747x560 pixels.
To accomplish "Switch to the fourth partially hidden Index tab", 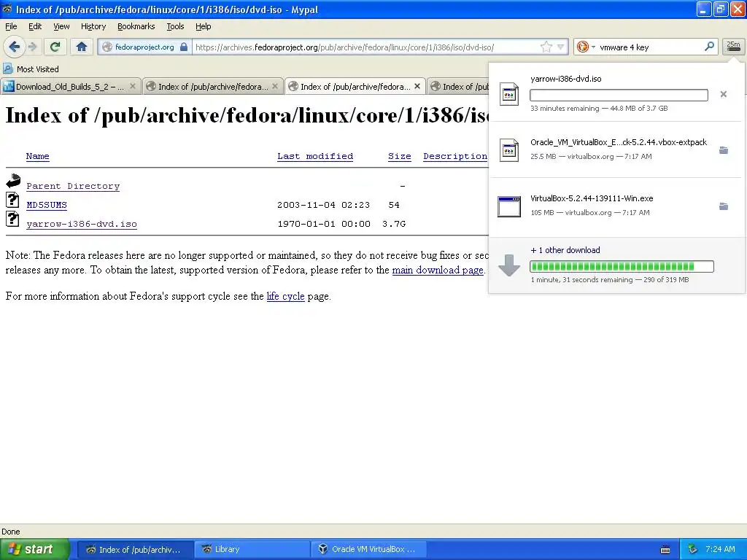I will (458, 86).
